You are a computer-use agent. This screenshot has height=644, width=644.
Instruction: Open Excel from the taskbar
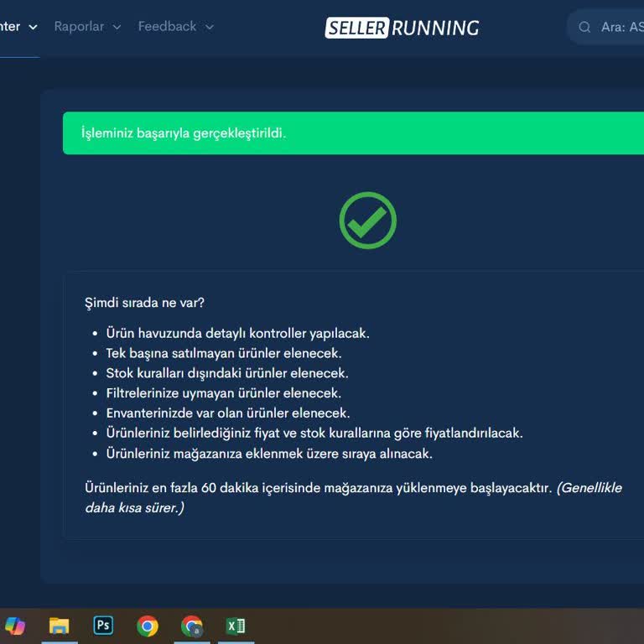point(236,626)
